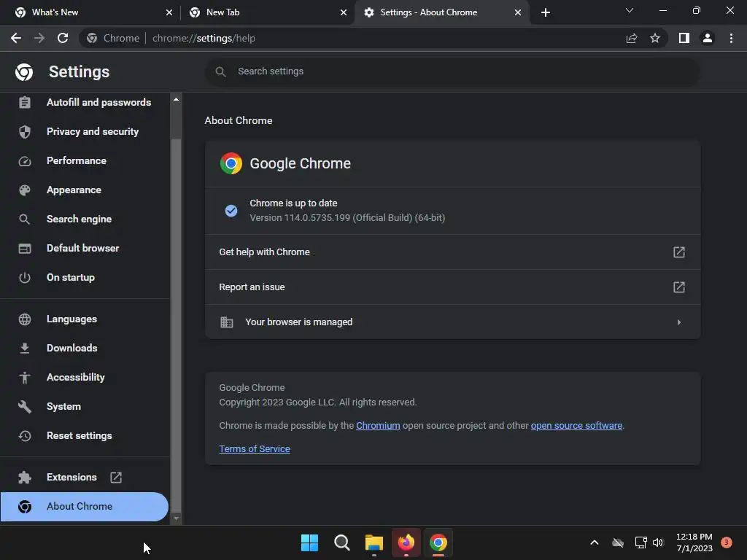Open the clock showing 12:18 PM
747x560 pixels.
point(694,542)
